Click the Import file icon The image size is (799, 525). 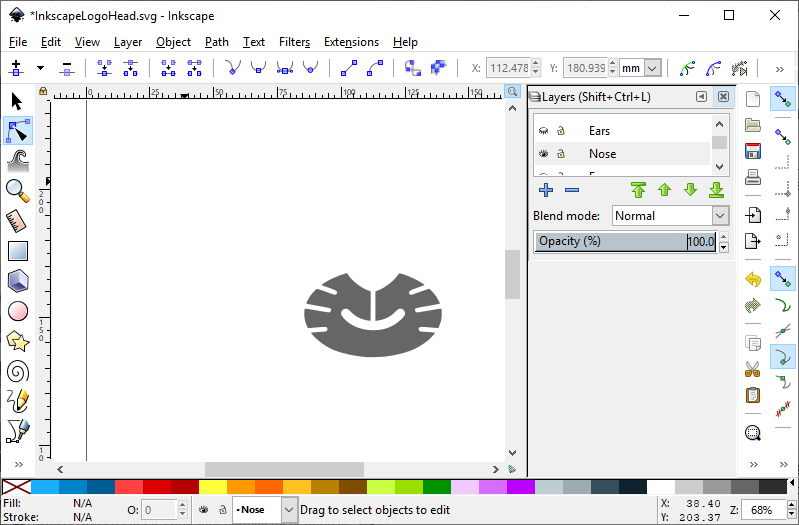[x=753, y=215]
